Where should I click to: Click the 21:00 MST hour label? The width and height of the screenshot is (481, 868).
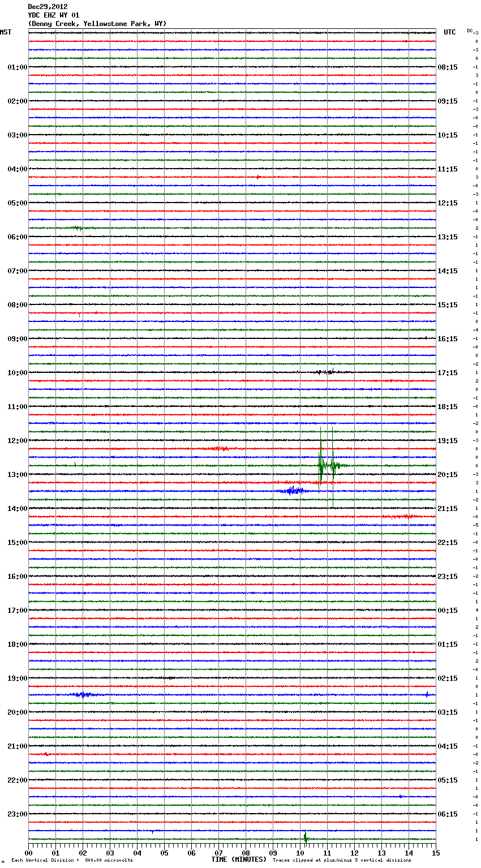(18, 746)
